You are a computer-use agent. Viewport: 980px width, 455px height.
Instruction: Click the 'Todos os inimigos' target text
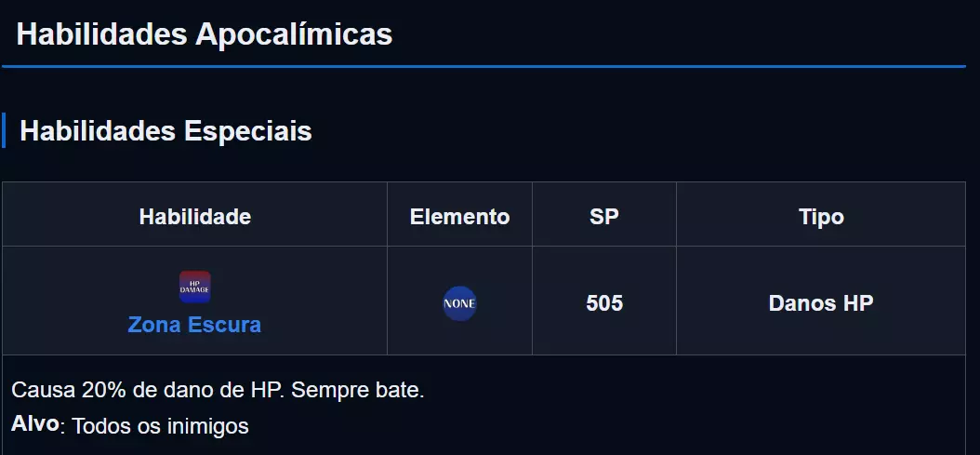pos(160,427)
